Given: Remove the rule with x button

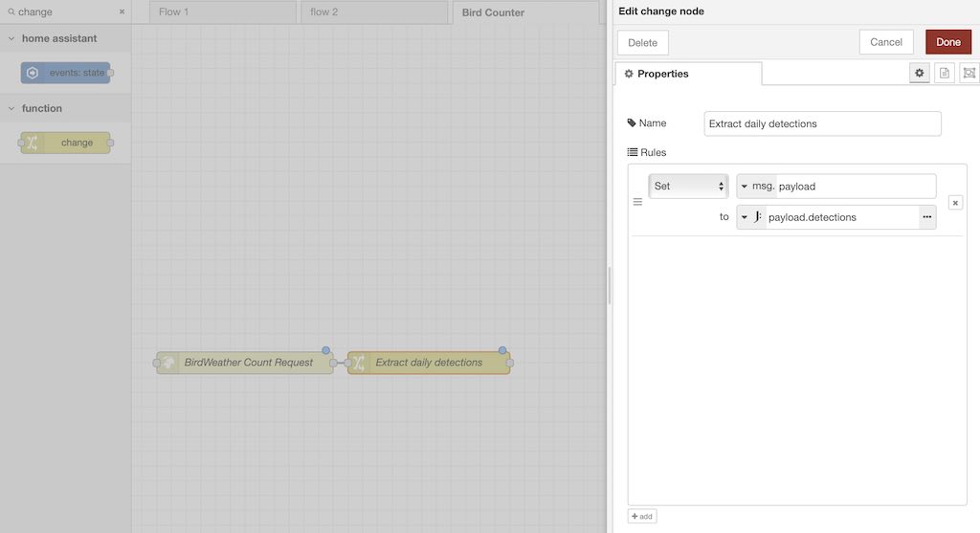Looking at the screenshot, I should tap(955, 203).
